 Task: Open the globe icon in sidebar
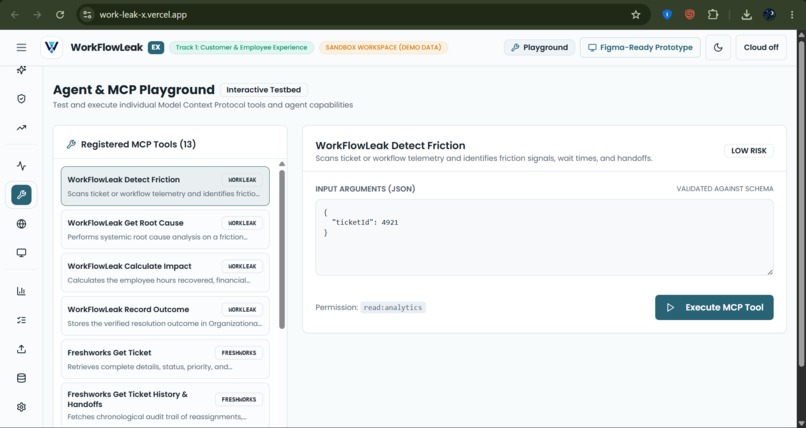(21, 224)
